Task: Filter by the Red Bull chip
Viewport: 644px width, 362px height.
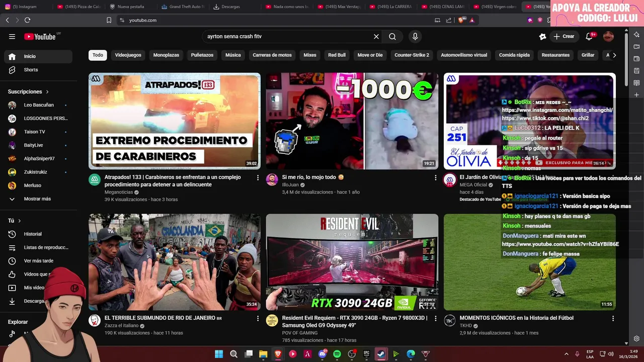Action: (337, 55)
